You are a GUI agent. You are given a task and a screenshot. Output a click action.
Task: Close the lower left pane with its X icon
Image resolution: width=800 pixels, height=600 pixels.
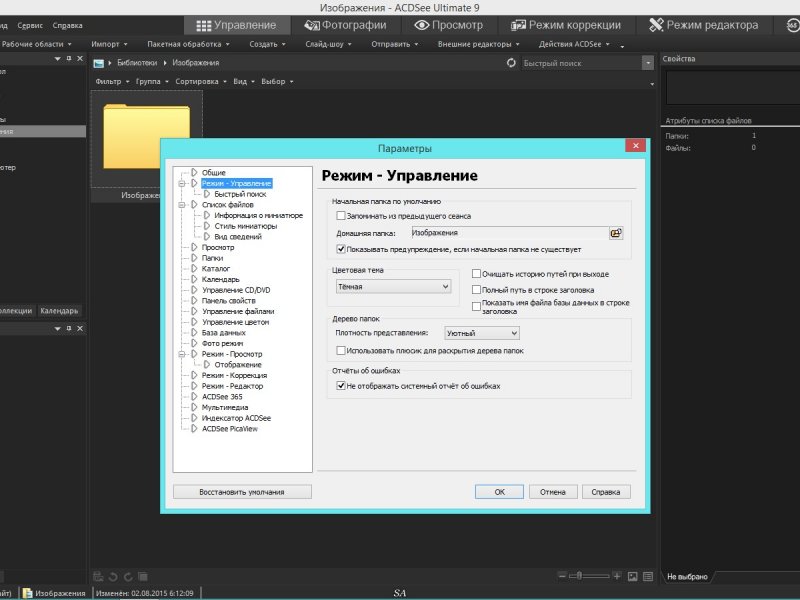[x=80, y=329]
